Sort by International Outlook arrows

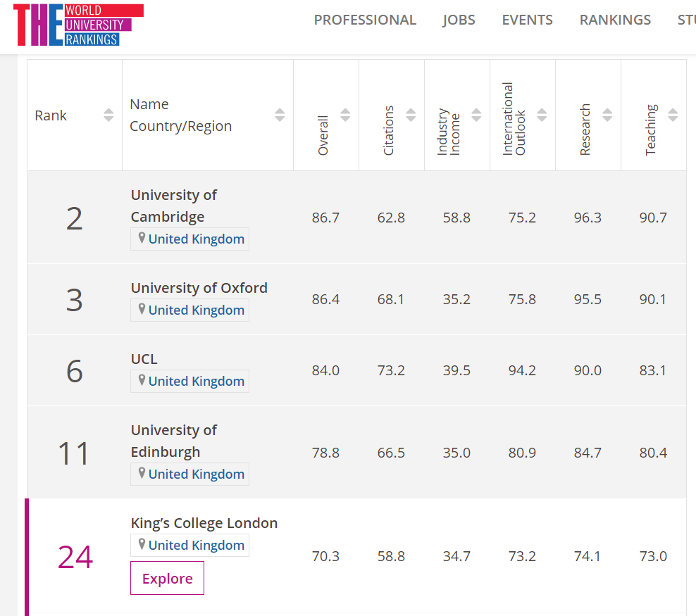coord(542,115)
